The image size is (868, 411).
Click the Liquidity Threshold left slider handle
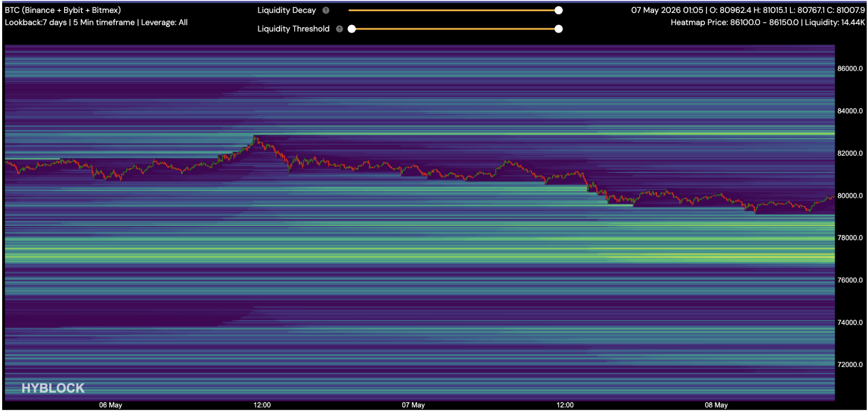click(x=352, y=29)
